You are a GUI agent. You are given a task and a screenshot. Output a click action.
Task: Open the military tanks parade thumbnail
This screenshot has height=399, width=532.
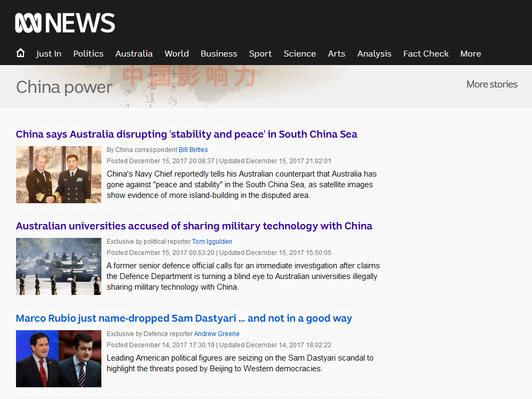(59, 266)
